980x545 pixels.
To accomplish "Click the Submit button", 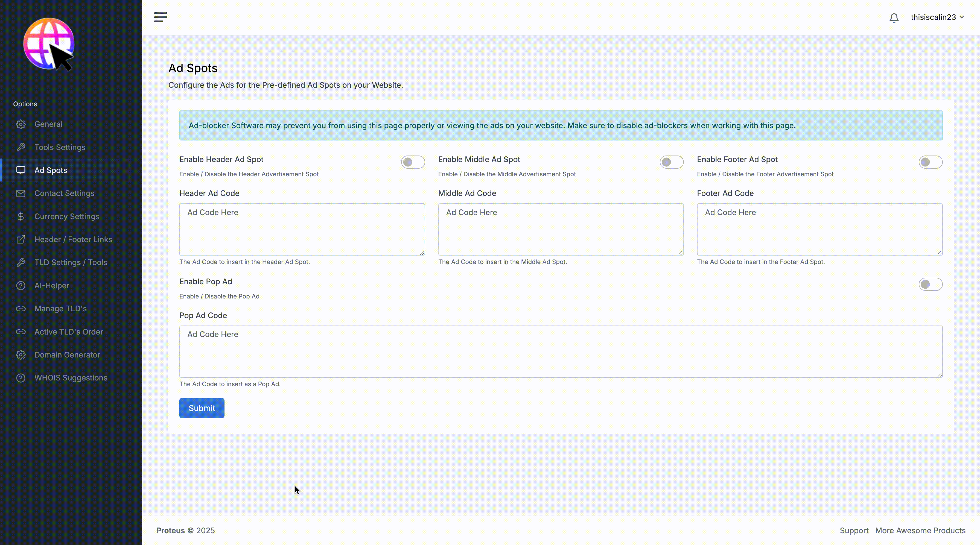I will [x=201, y=408].
